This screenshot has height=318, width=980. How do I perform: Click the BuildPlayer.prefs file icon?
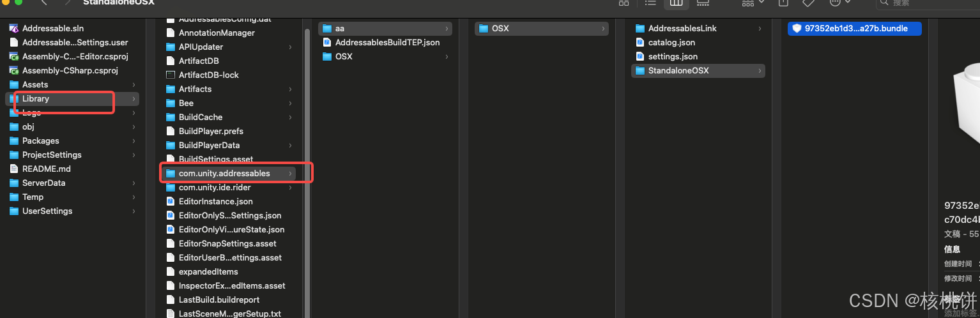[171, 131]
